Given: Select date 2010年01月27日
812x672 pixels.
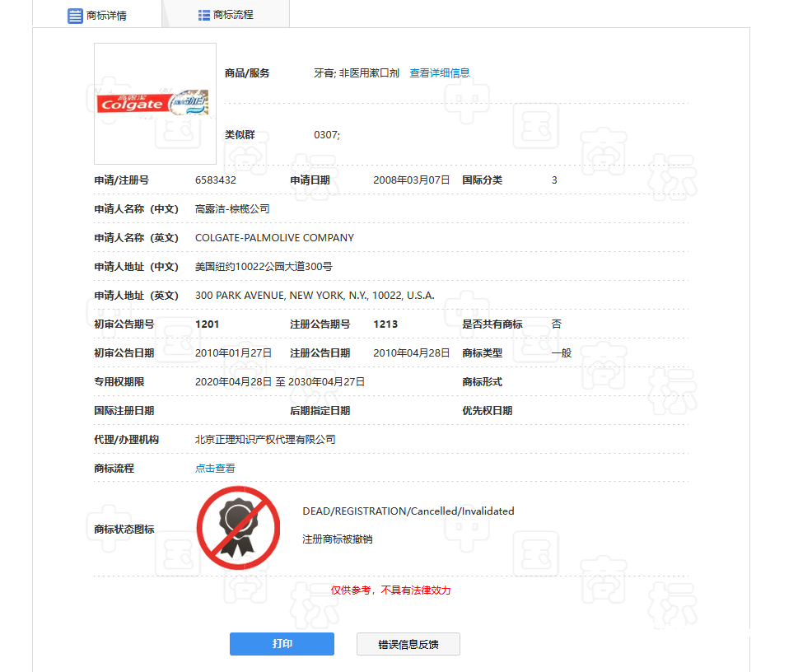Looking at the screenshot, I should pos(233,353).
